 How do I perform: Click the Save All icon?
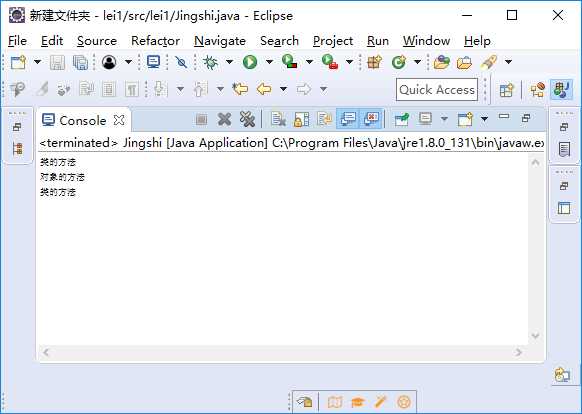coord(81,62)
